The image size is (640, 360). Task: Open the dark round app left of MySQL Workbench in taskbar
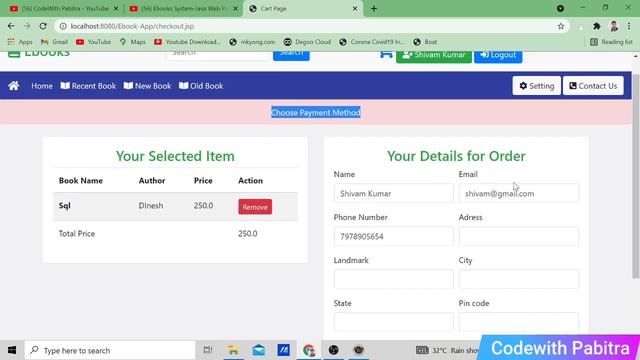pos(333,350)
